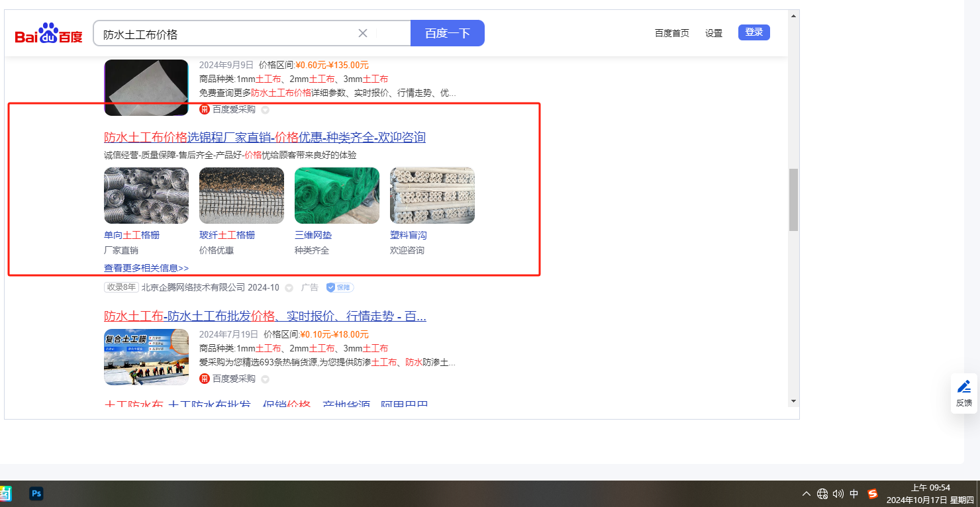Image resolution: width=980 pixels, height=507 pixels.
Task: Click the clock showing 上午 09:54
Action: tap(931, 488)
